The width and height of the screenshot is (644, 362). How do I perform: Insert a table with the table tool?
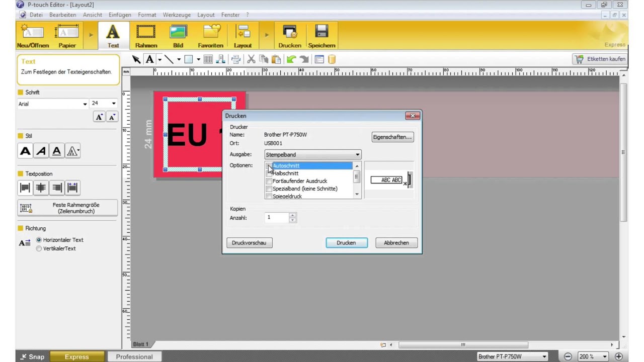(208, 59)
